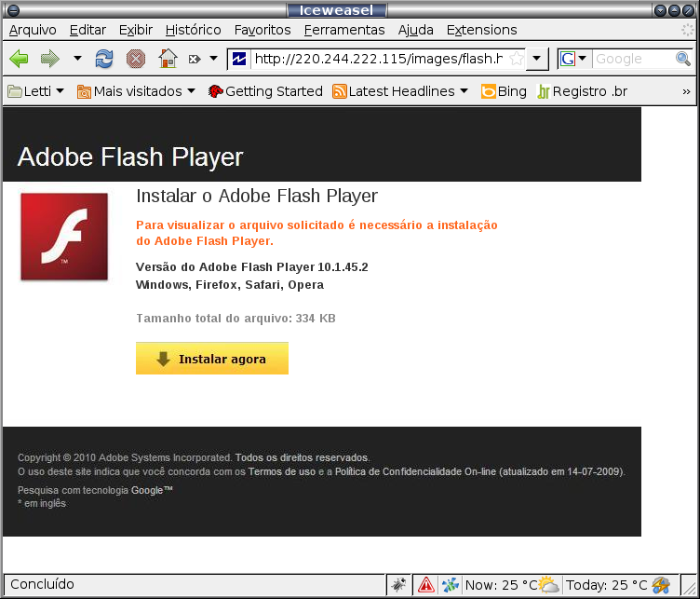The height and width of the screenshot is (599, 700).
Task: Open the Registro .br bookmark
Action: point(582,91)
